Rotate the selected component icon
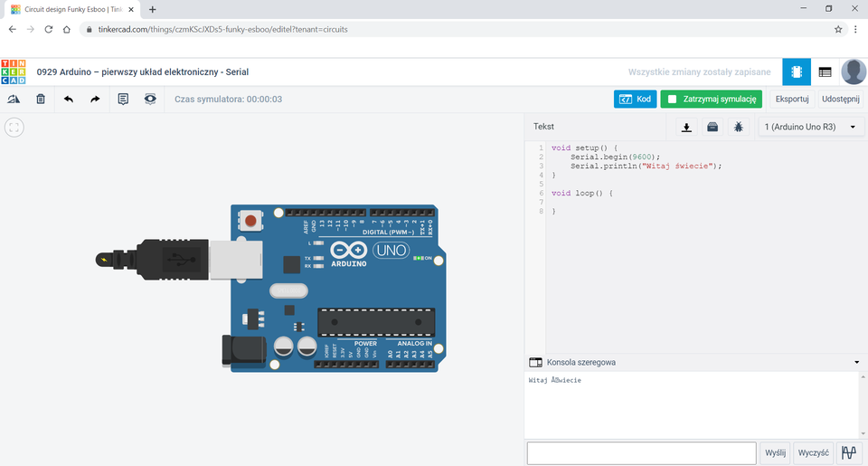The width and height of the screenshot is (868, 466). pyautogui.click(x=14, y=100)
